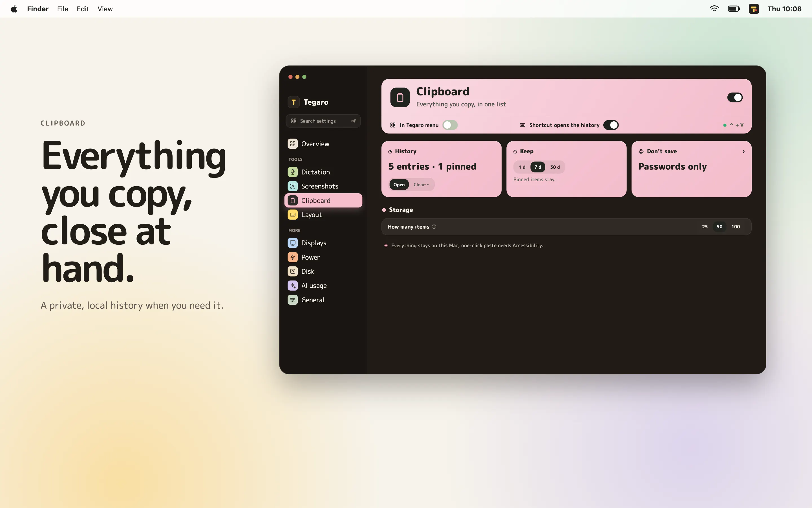Click the grid icon beside In Tegaro menu
Viewport: 812px width, 508px height.
click(x=392, y=125)
